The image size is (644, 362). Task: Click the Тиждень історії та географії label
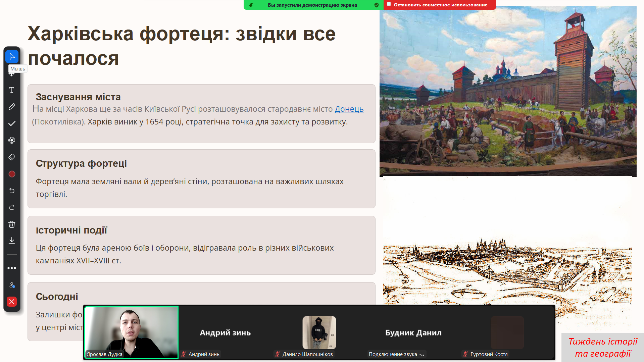603,348
